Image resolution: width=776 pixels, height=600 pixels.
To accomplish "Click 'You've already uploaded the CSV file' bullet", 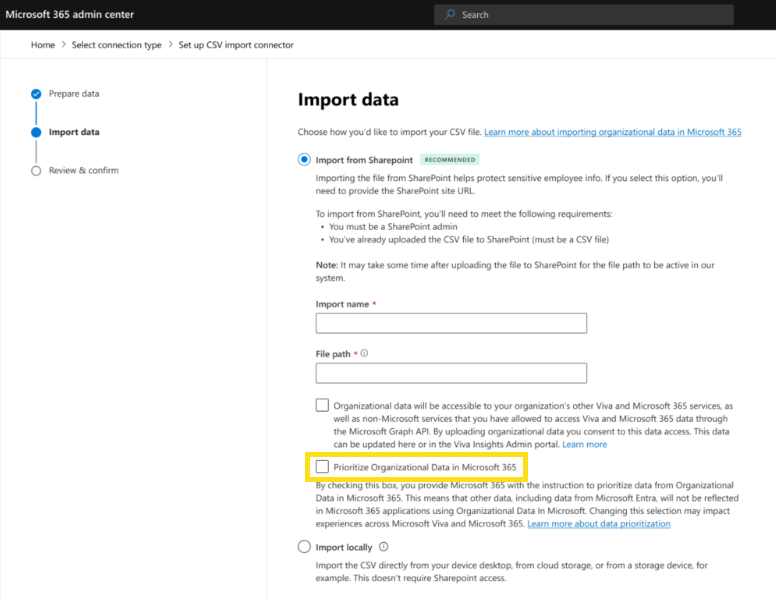I will [x=469, y=240].
